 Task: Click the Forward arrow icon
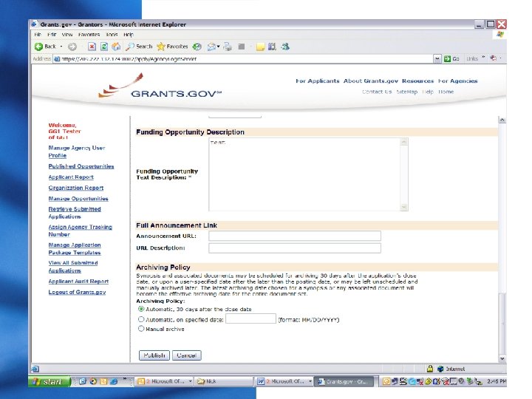(x=72, y=47)
